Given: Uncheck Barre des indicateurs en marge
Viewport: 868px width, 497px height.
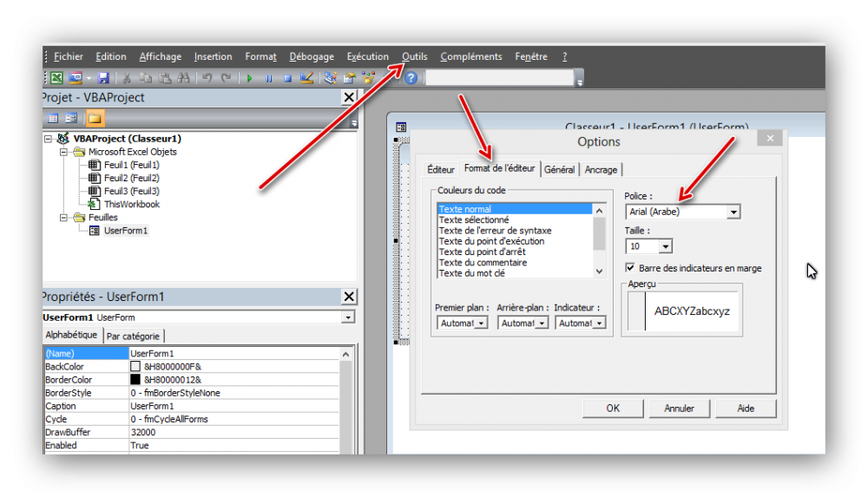Looking at the screenshot, I should [631, 268].
